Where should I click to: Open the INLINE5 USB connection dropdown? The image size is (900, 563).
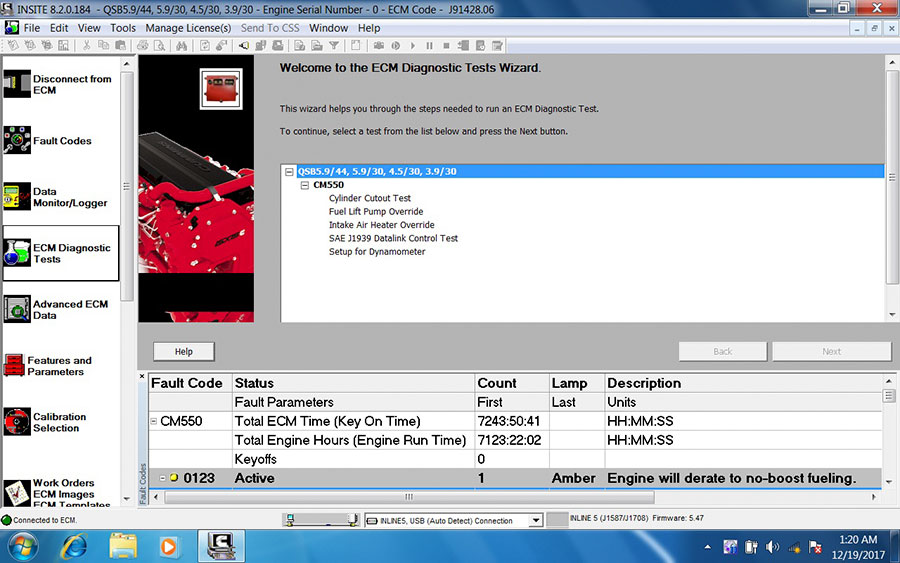[535, 520]
